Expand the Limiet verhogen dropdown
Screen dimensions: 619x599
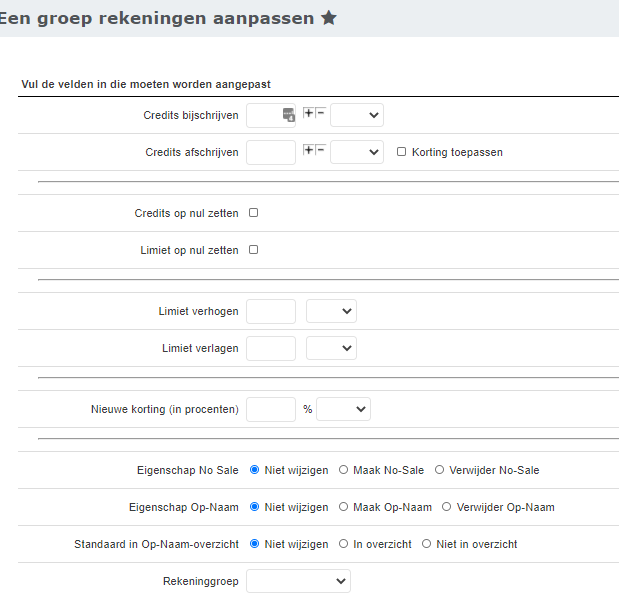click(331, 311)
